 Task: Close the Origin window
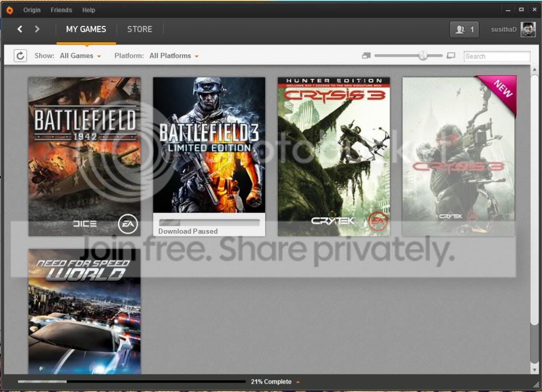point(535,10)
